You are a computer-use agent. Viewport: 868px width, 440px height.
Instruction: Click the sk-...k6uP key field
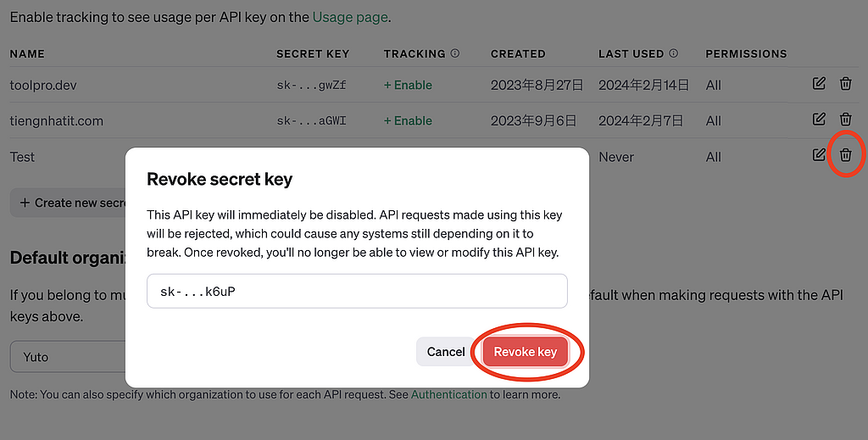[357, 292]
